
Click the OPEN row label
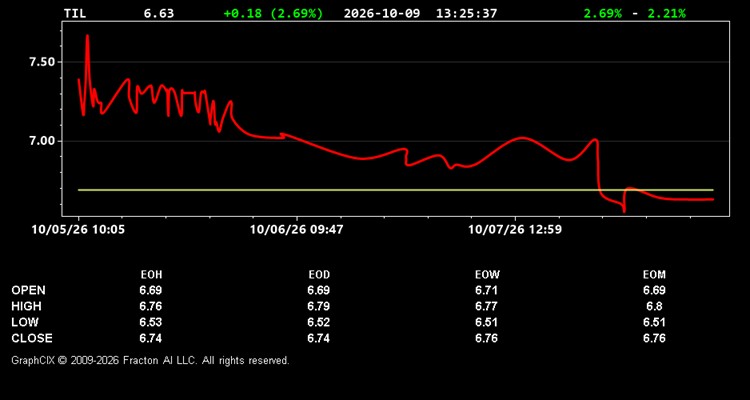[x=29, y=290]
